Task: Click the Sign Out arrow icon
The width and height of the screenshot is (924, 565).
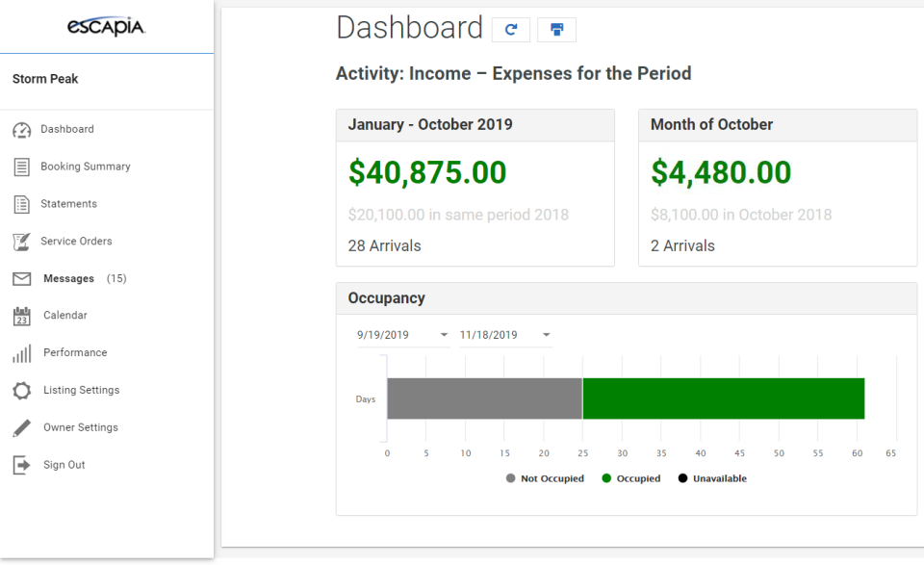Action: pos(21,465)
